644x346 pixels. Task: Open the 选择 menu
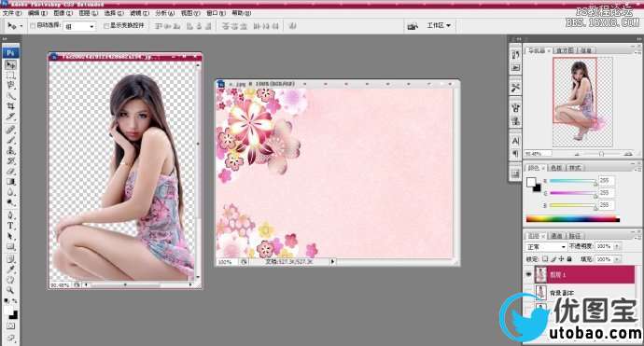click(x=113, y=13)
